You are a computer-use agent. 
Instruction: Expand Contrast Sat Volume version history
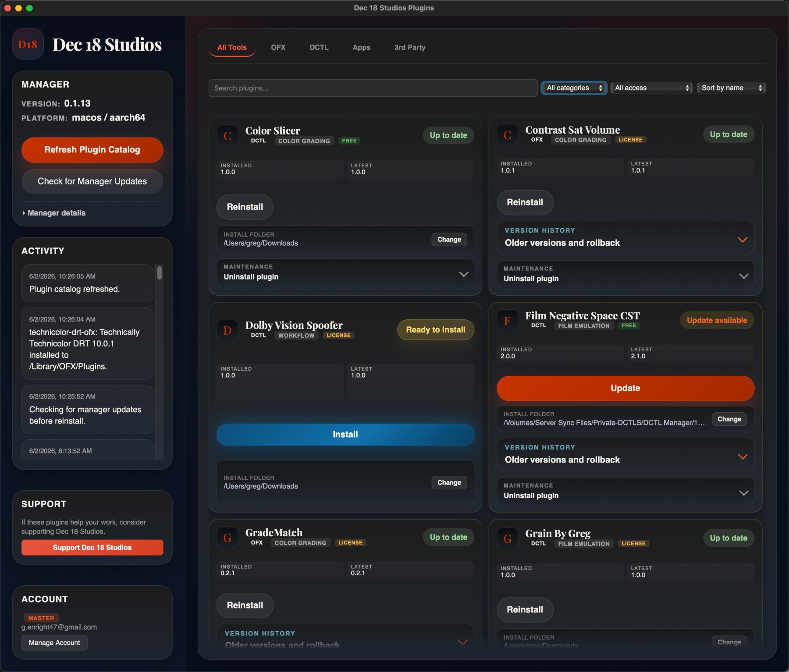(x=625, y=237)
